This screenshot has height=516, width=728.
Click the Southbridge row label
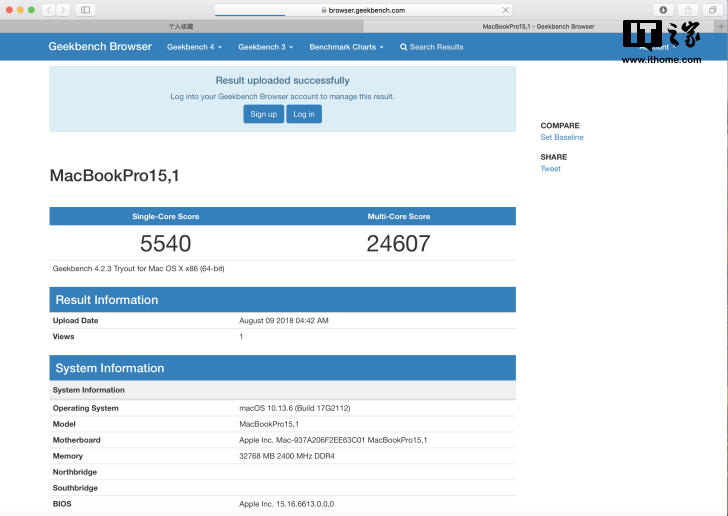pos(75,488)
